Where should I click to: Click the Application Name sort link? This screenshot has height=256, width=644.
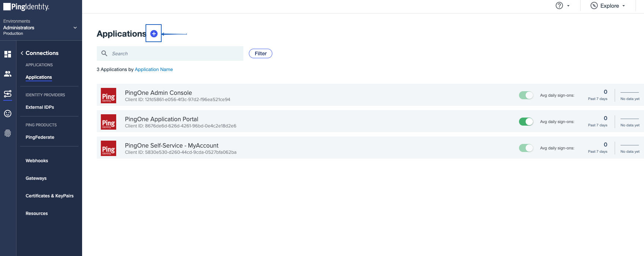pyautogui.click(x=154, y=69)
